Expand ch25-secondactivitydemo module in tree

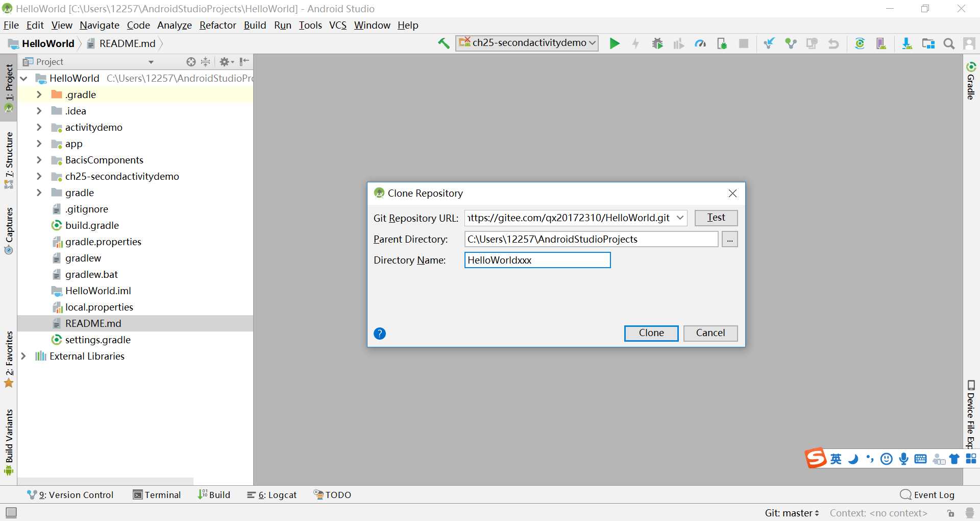click(39, 176)
